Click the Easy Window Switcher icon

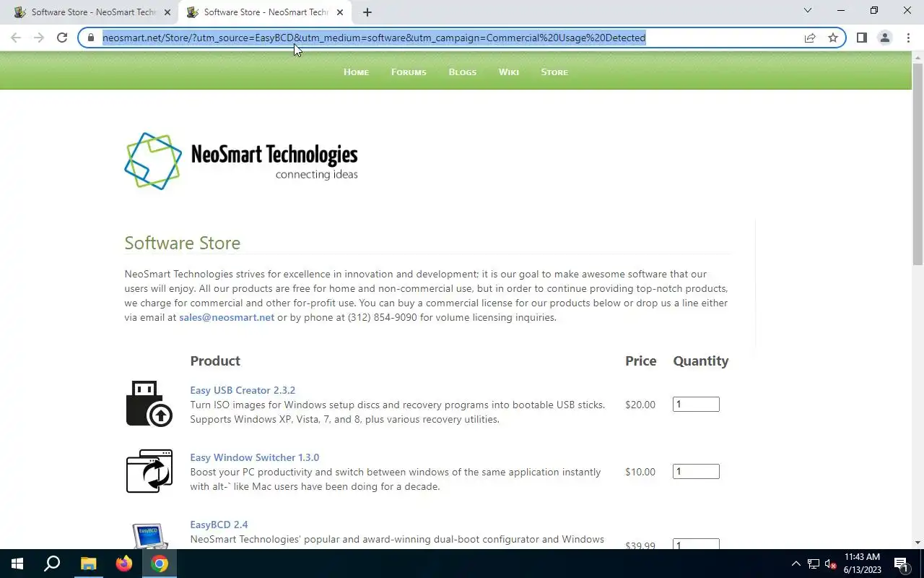pyautogui.click(x=149, y=471)
